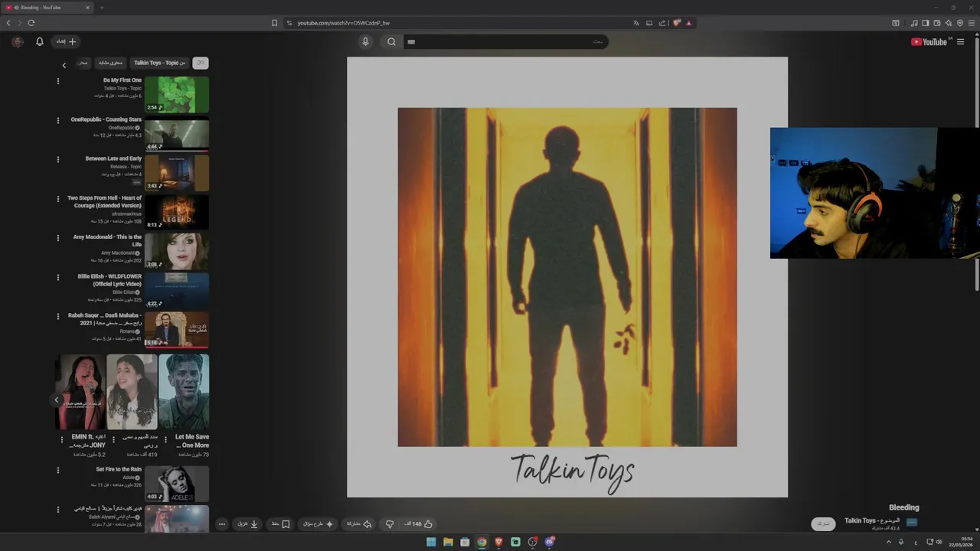Like the video with thumbs up button
This screenshot has height=551, width=980.
[420, 524]
